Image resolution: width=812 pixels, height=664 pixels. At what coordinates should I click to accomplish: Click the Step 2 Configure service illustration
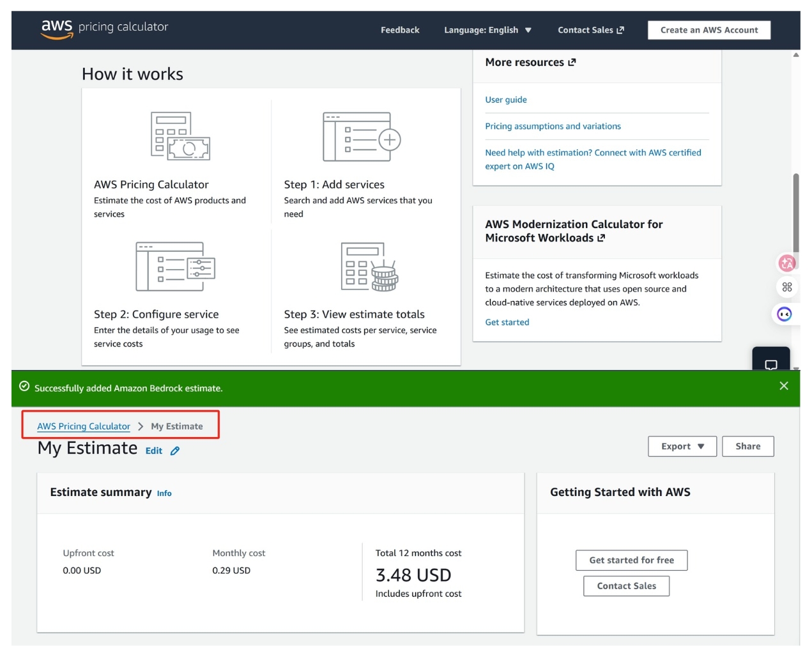pyautogui.click(x=176, y=266)
